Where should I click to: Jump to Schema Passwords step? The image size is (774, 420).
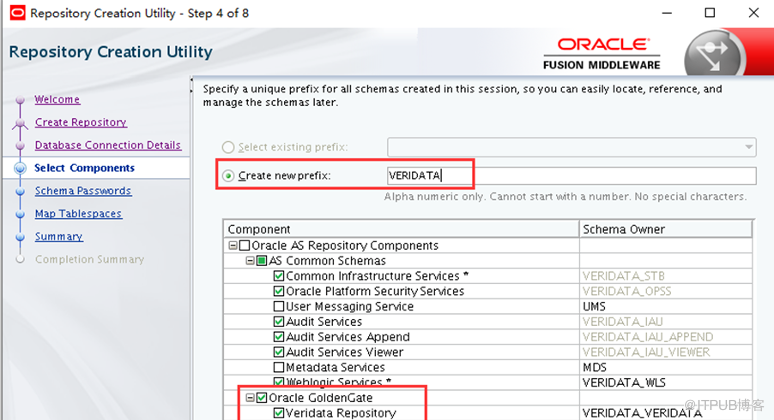(83, 191)
